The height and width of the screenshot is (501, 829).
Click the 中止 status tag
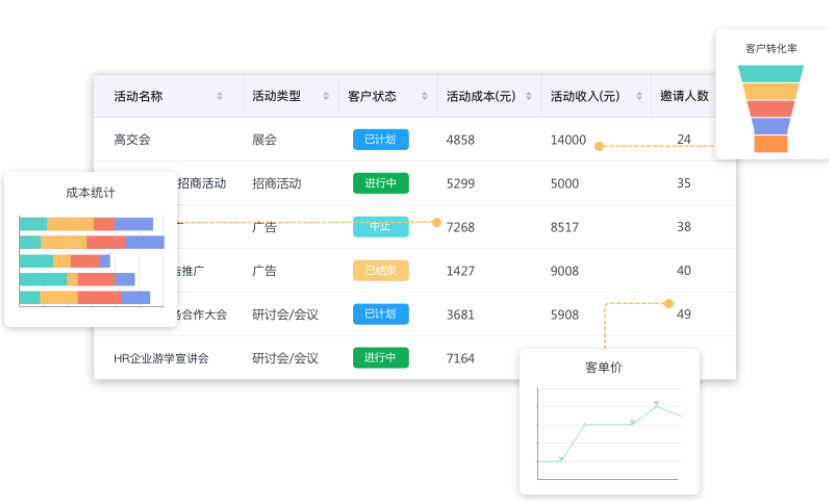(381, 227)
